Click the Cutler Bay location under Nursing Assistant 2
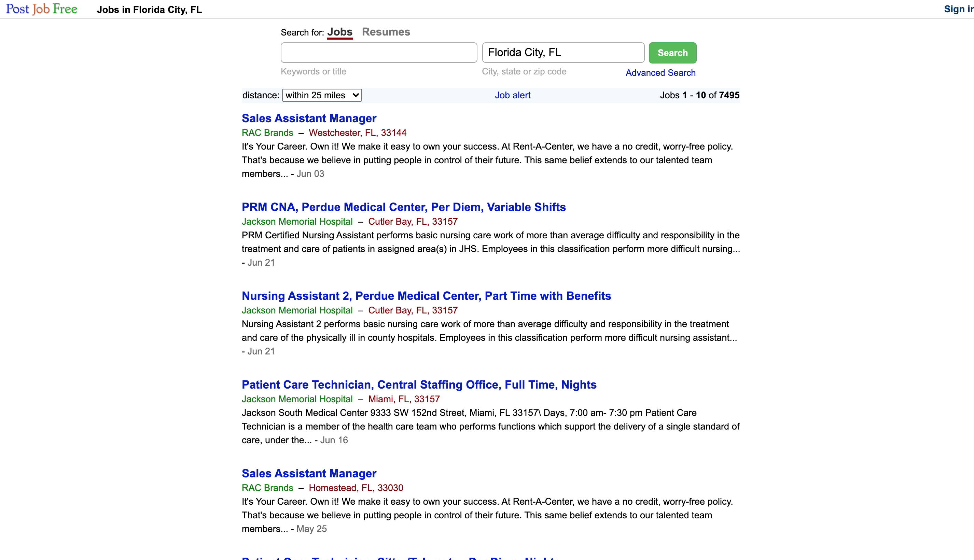This screenshot has height=560, width=974. 413,310
